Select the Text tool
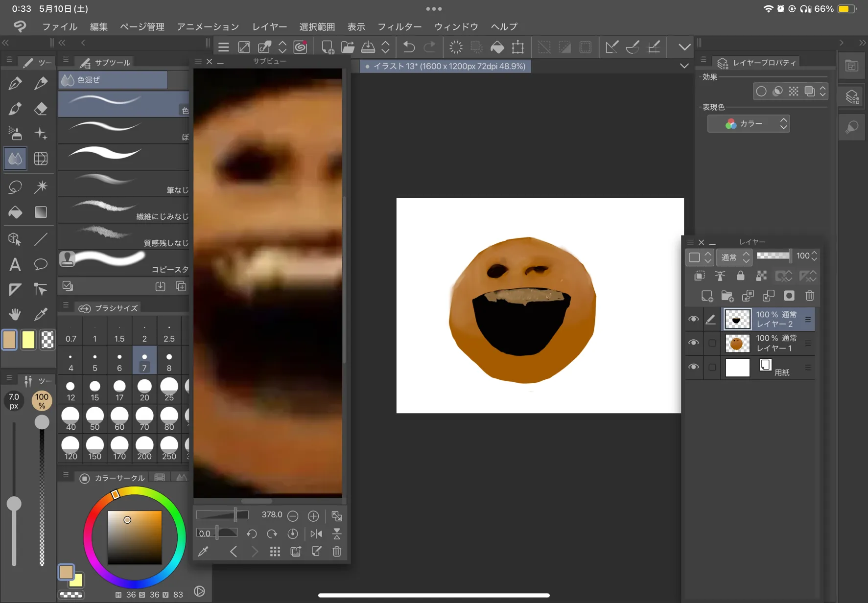Image resolution: width=868 pixels, height=603 pixels. [x=15, y=265]
